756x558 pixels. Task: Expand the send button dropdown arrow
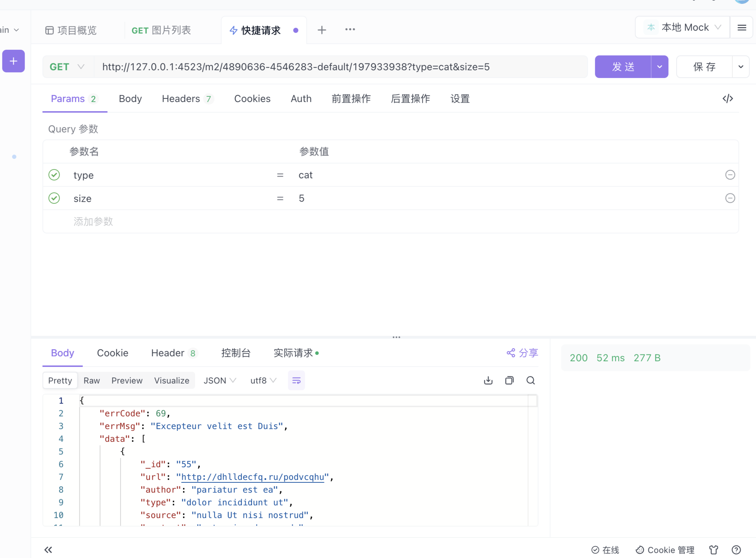(660, 67)
